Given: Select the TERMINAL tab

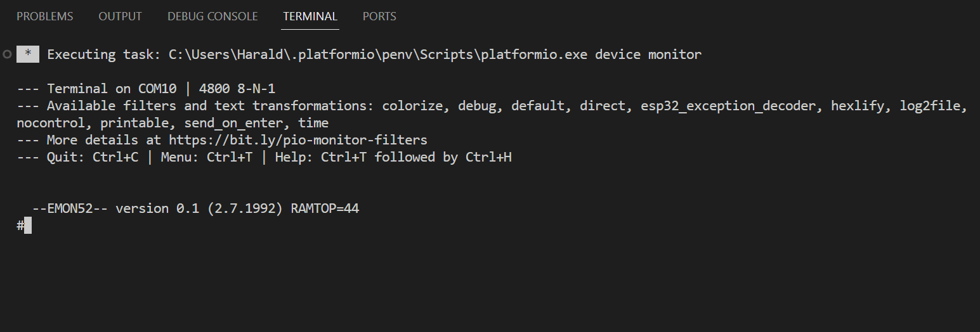Looking at the screenshot, I should tap(310, 16).
